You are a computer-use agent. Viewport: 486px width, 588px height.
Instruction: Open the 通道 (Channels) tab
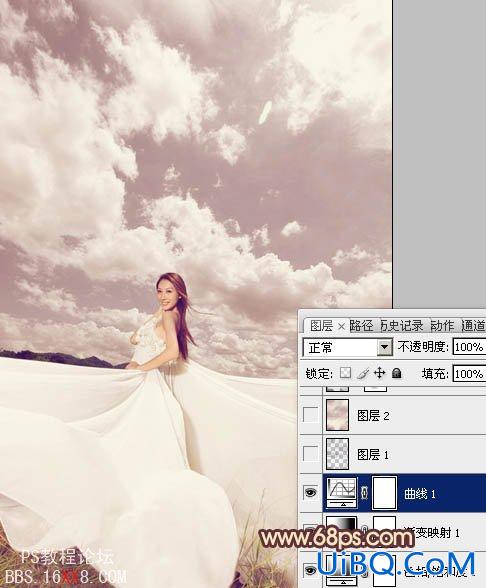point(473,326)
